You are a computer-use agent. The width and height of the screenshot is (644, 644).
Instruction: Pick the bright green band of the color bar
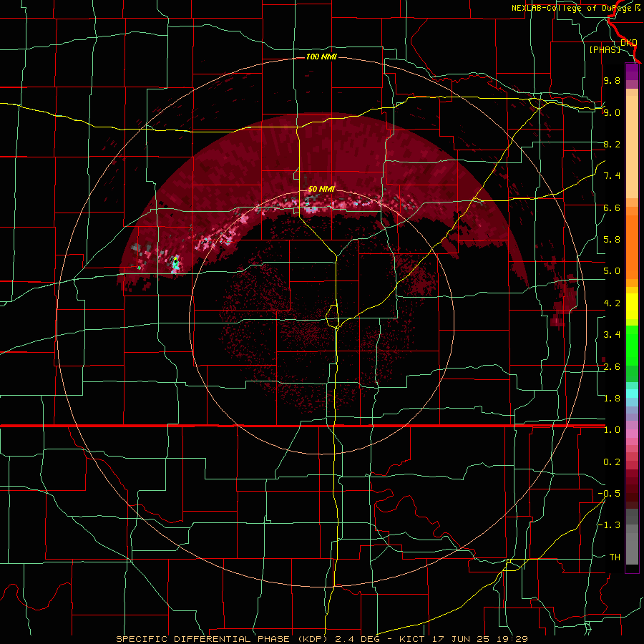point(632,346)
